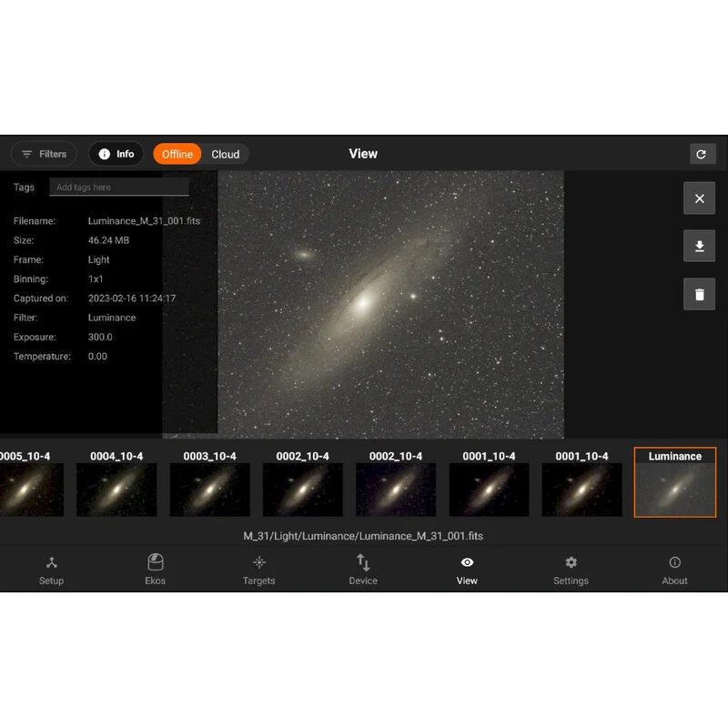Viewport: 728px width, 728px height.
Task: Click the Andromeda galaxy preview image
Action: coord(390,305)
